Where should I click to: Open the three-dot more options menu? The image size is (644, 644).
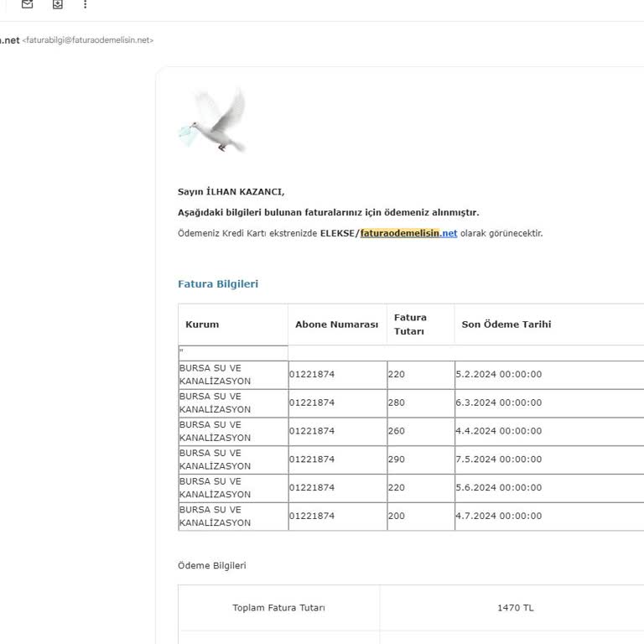(x=85, y=4)
